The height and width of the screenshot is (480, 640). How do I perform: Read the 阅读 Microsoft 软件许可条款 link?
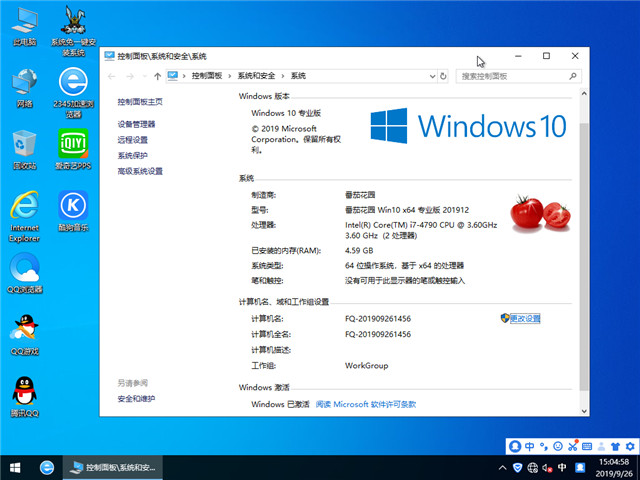(366, 404)
